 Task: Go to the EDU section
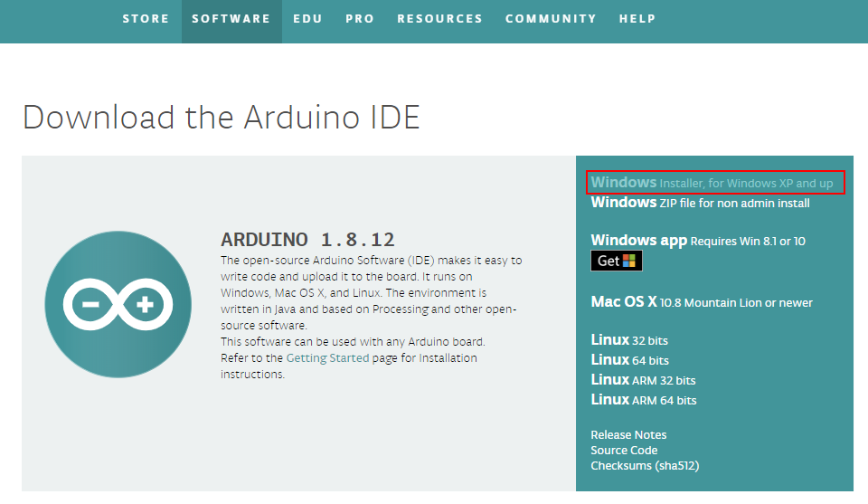pos(307,19)
